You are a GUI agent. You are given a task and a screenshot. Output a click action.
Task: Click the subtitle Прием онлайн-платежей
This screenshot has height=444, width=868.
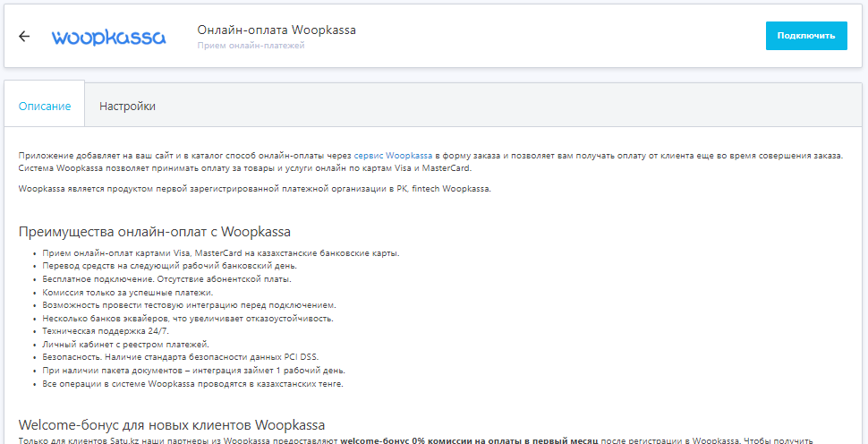pyautogui.click(x=251, y=46)
